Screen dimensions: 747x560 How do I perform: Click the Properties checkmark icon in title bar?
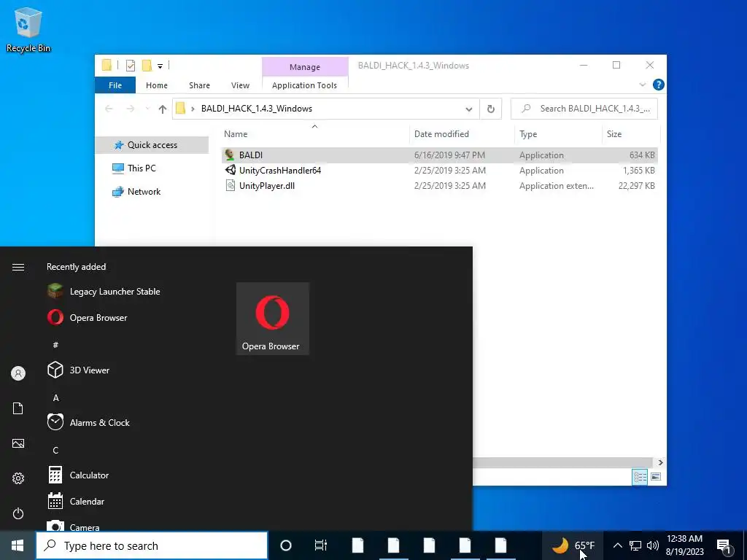pyautogui.click(x=130, y=66)
